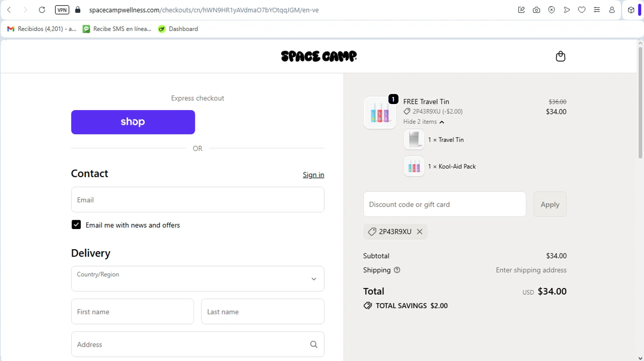Click the FREE Travel Tin product thumbnail
The width and height of the screenshot is (644, 361).
point(380,113)
